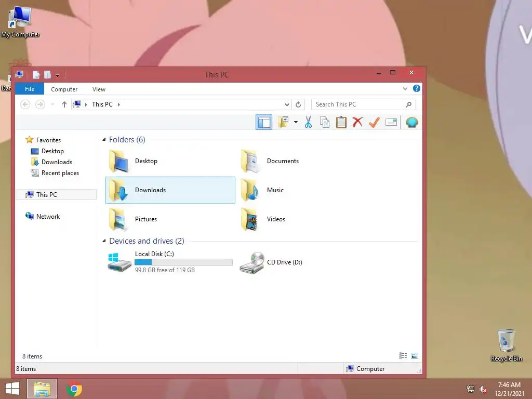Collapse the Devices and drives group

coord(104,241)
